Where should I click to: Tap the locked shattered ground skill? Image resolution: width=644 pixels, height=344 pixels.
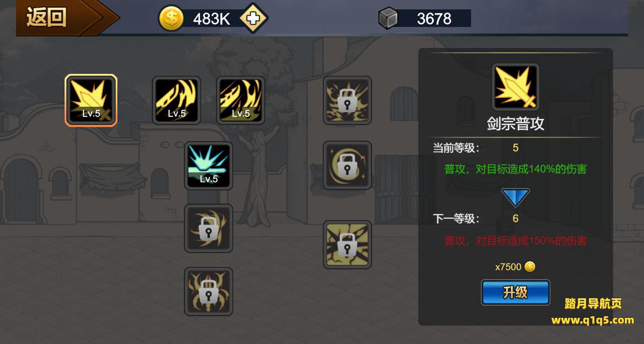click(x=347, y=244)
